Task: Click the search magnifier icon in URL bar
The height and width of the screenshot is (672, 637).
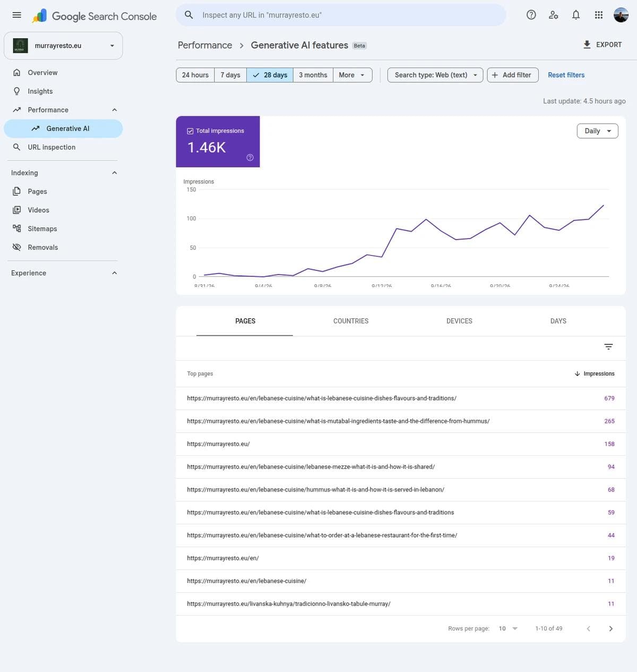Action: [x=188, y=15]
